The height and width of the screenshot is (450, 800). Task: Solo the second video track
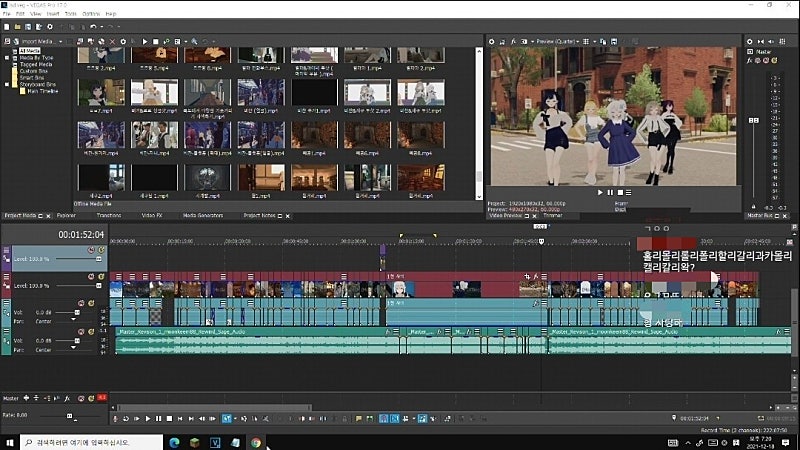pos(101,276)
